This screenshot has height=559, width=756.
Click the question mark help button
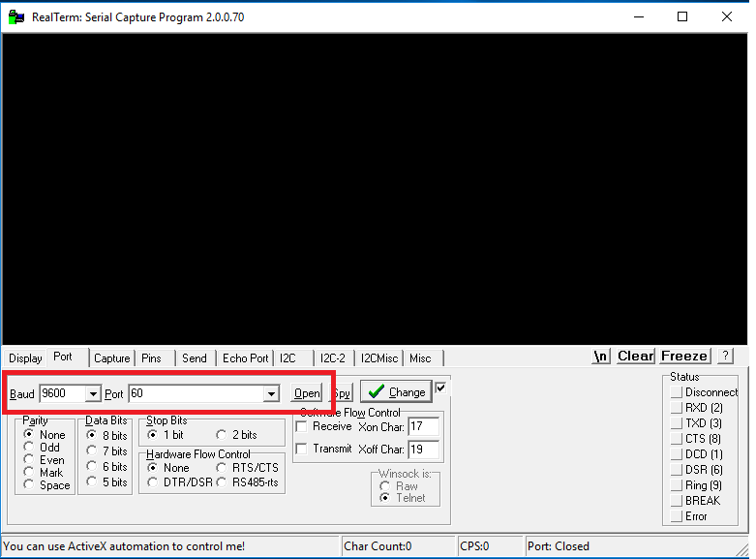click(x=726, y=356)
